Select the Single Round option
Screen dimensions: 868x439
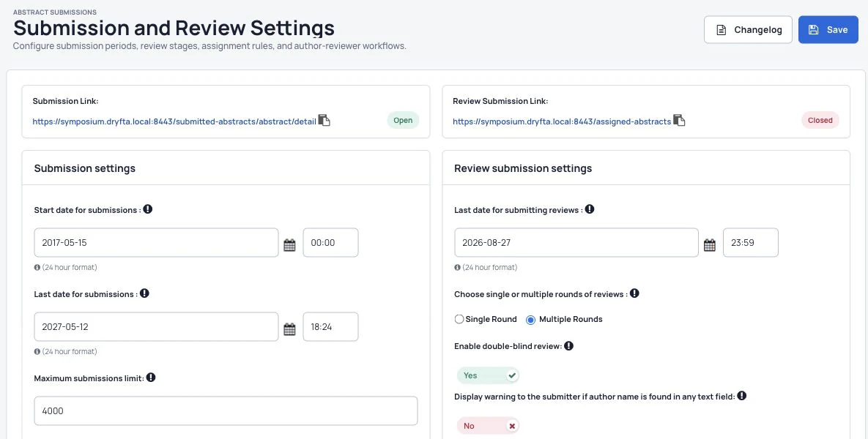click(459, 319)
